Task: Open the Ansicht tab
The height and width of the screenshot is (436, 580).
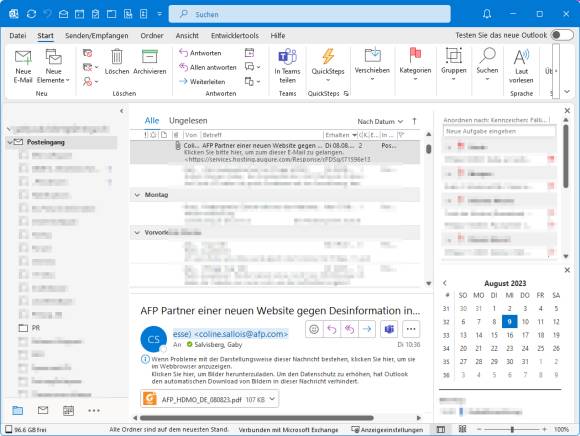Action: (187, 36)
